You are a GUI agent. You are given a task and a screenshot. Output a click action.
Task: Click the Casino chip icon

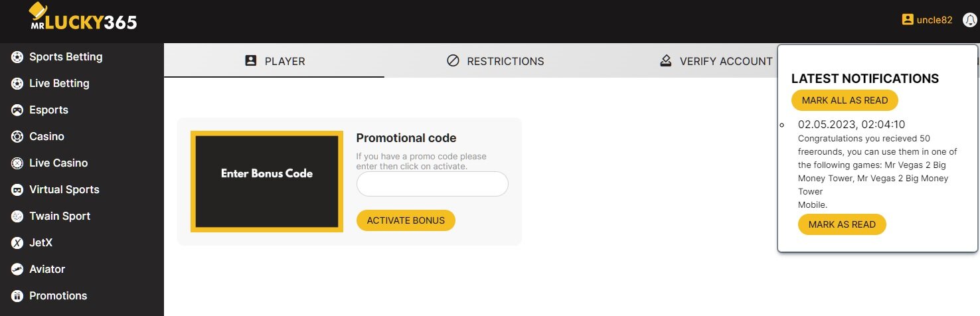tap(17, 137)
